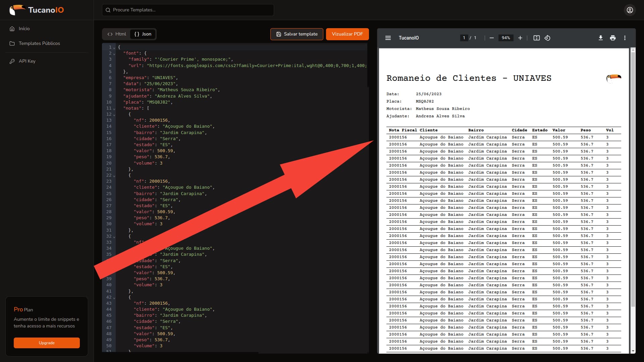Click the folder icon beside Templates Públicos
The width and height of the screenshot is (644, 362).
[x=12, y=44]
